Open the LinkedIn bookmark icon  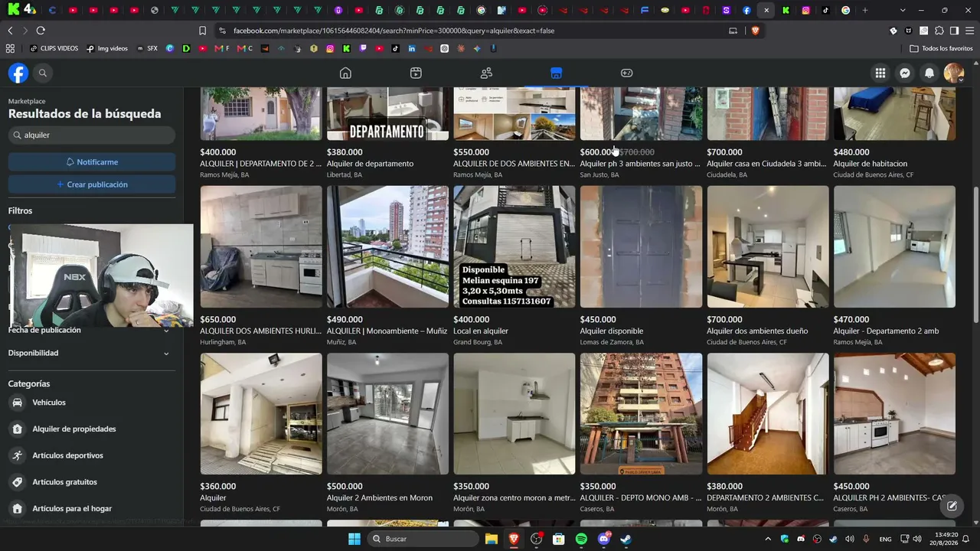[412, 48]
